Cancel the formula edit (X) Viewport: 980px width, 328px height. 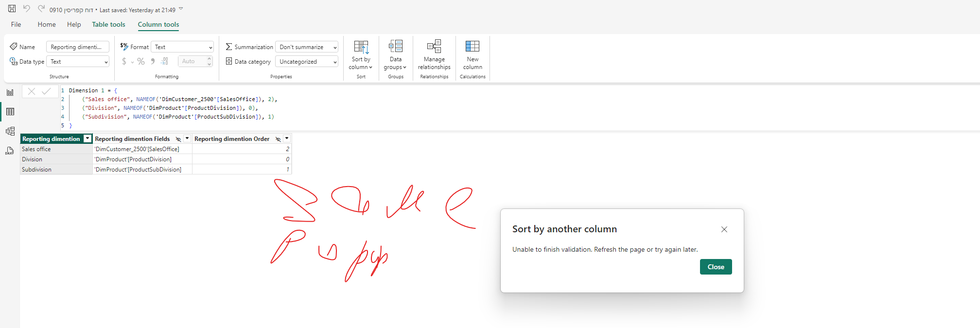[32, 91]
